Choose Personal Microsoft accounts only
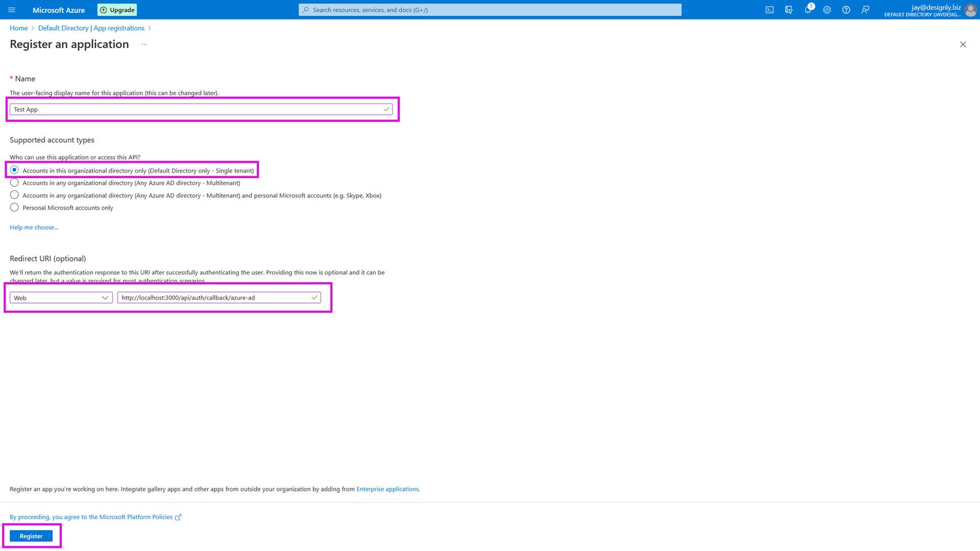Viewport: 980px width, 551px height. [x=14, y=207]
